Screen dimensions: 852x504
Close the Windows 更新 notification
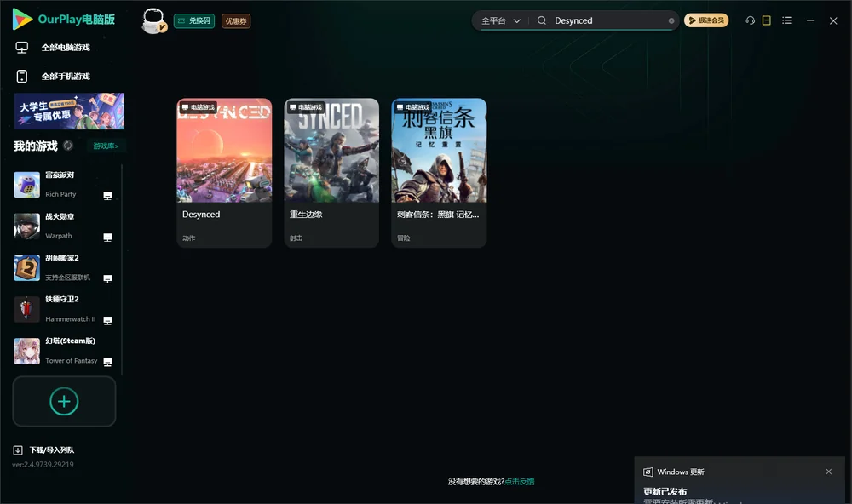coord(829,472)
